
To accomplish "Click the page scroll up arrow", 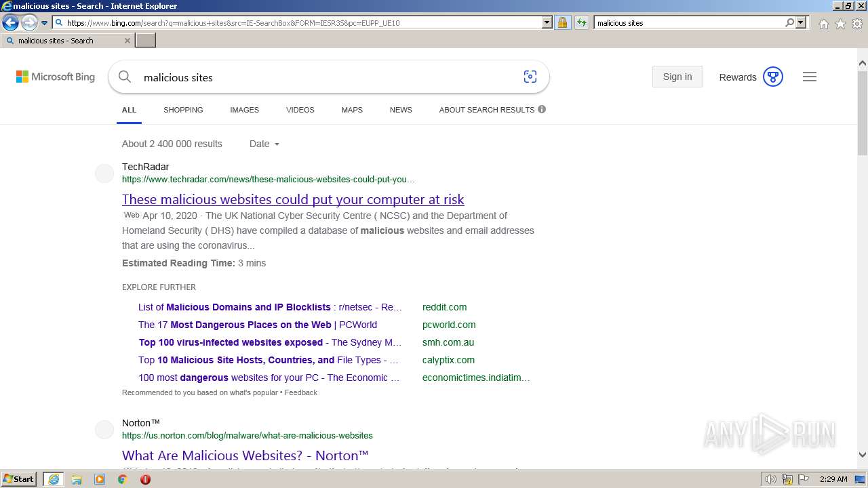I will tap(862, 64).
